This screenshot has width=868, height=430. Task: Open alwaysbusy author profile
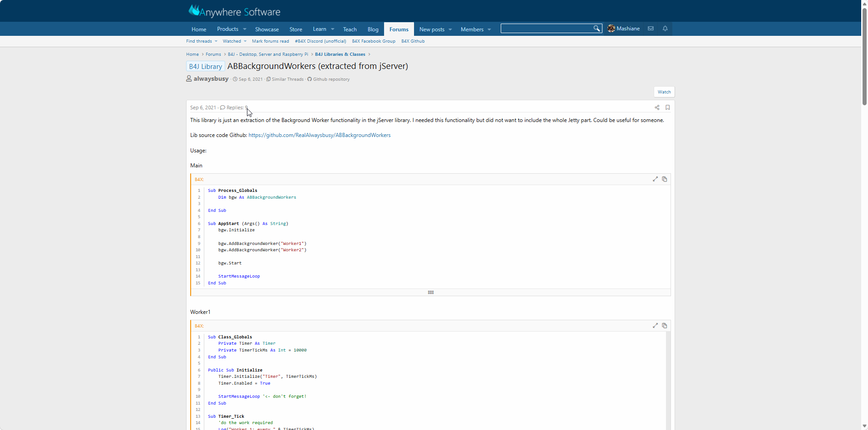(211, 79)
